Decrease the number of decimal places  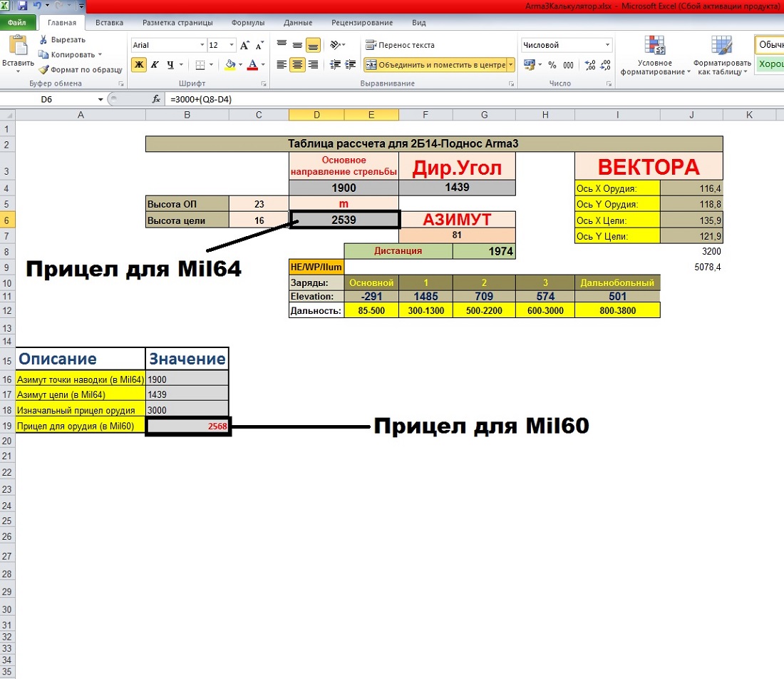(606, 65)
